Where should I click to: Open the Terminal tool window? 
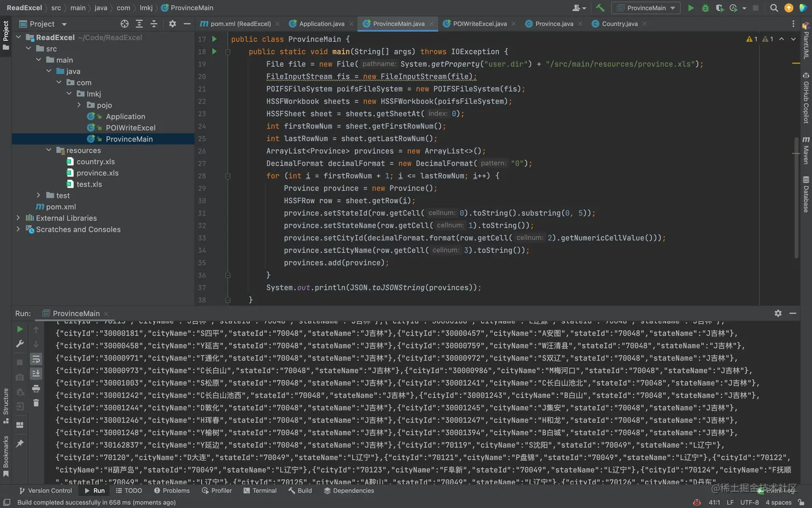tap(260, 491)
